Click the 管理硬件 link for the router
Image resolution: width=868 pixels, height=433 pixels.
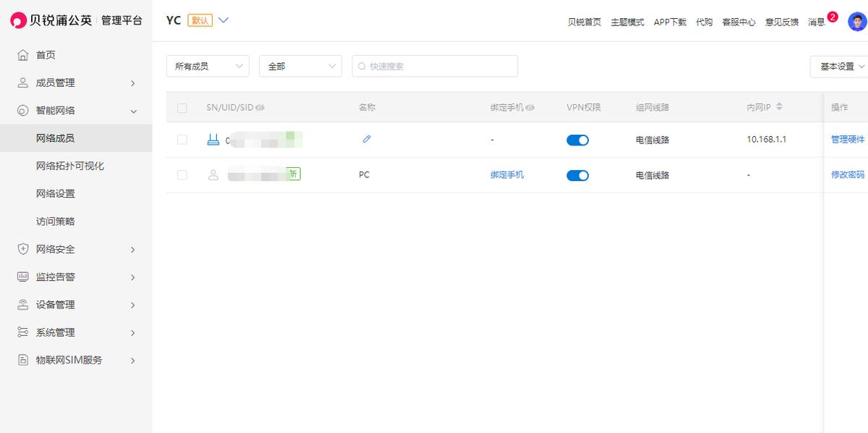point(848,139)
